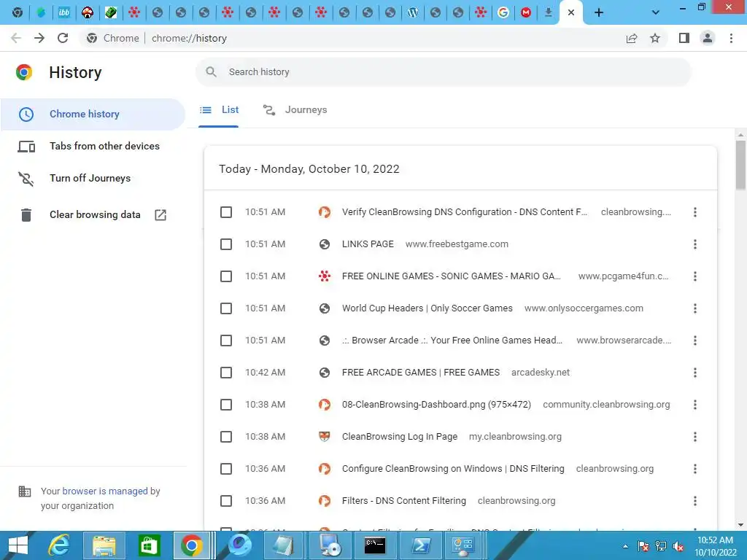Switch to the Journeys tab
Image resolution: width=747 pixels, height=560 pixels.
pyautogui.click(x=295, y=110)
